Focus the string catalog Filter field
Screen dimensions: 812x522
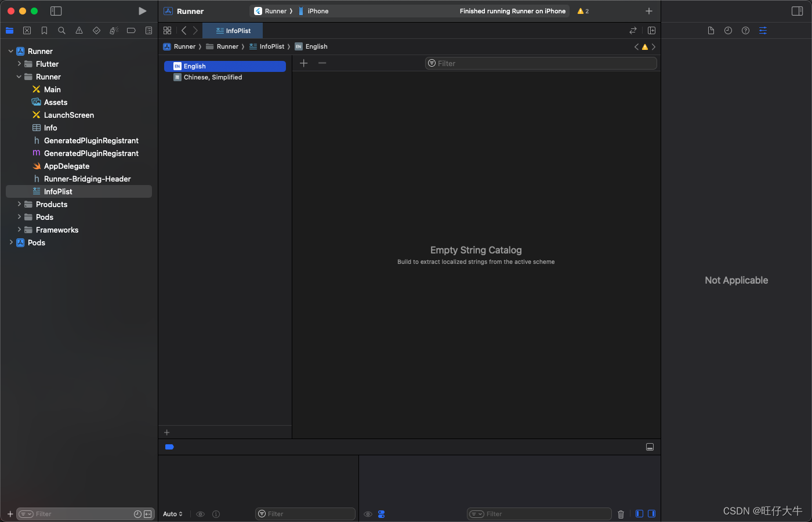[x=541, y=63]
